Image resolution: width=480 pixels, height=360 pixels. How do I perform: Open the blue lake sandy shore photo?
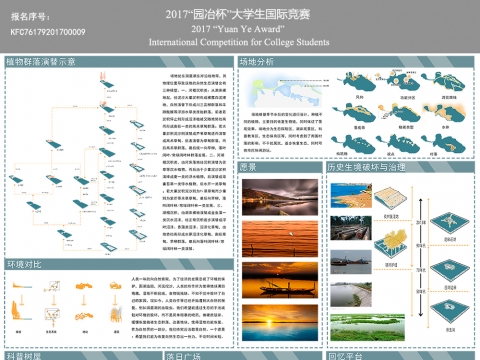pos(351,195)
